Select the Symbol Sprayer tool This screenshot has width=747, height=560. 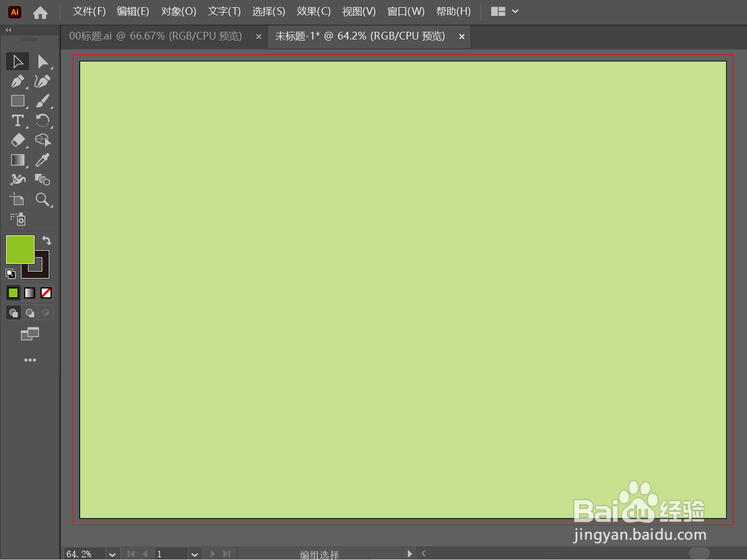(18, 219)
